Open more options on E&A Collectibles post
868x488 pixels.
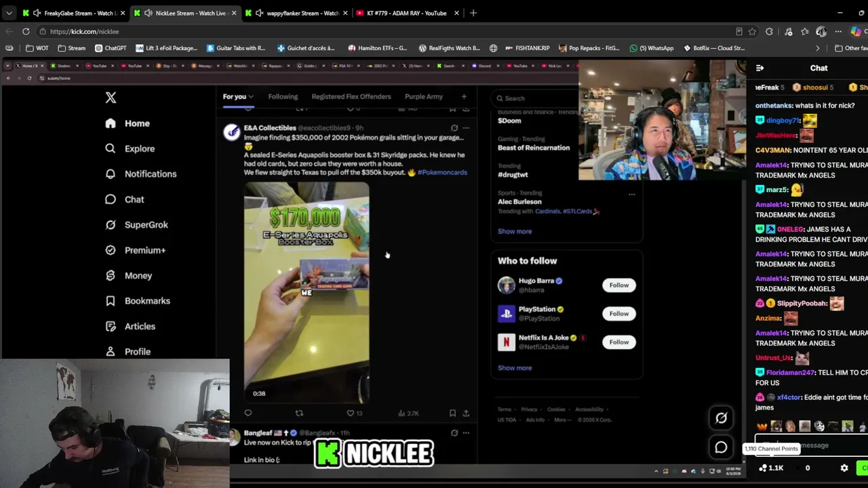pyautogui.click(x=466, y=128)
